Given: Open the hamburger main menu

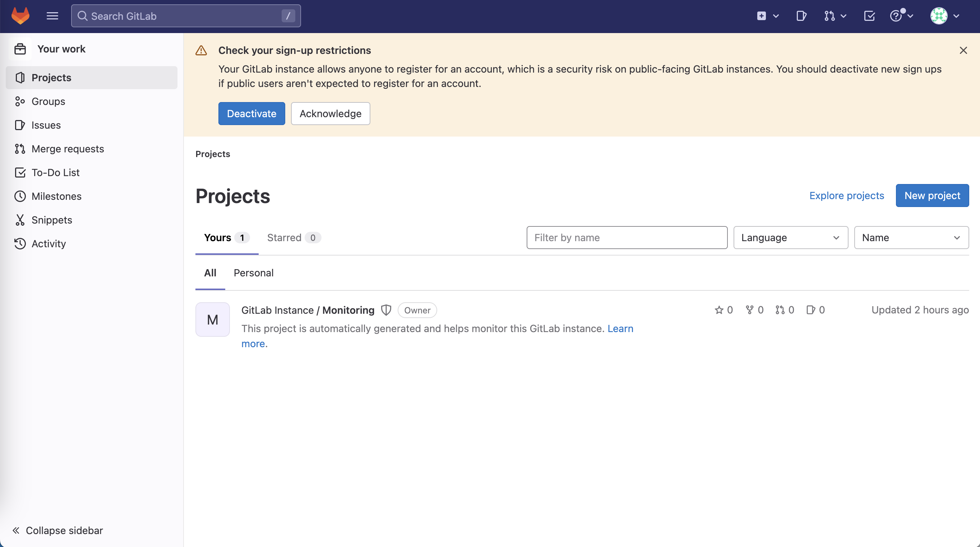Looking at the screenshot, I should 52,16.
